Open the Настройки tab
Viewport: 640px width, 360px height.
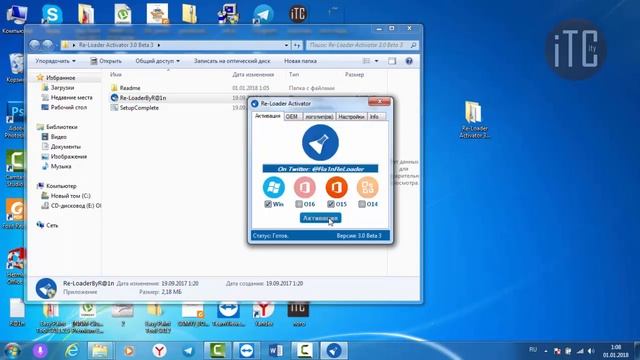pyautogui.click(x=351, y=117)
